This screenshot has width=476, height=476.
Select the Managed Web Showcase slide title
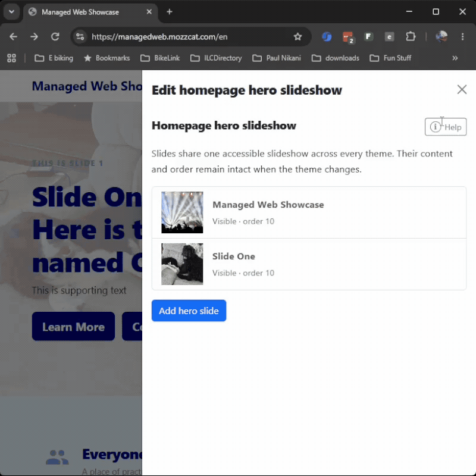[x=268, y=205]
